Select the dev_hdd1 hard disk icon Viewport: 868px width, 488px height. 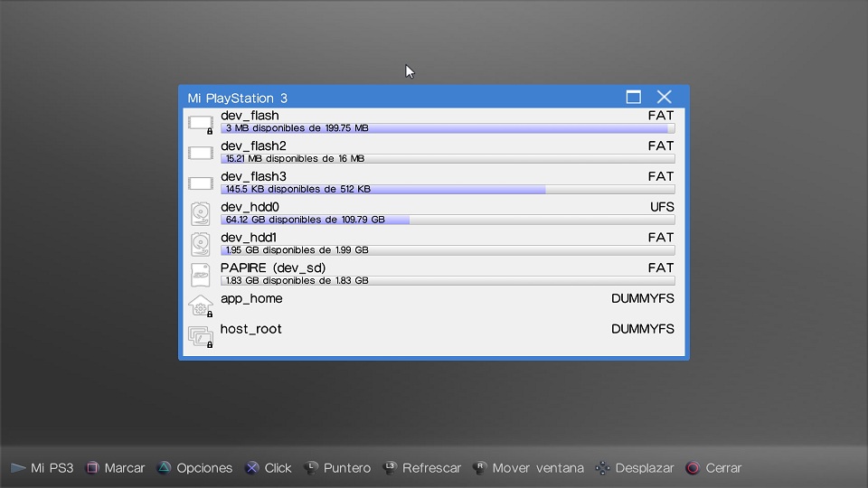coord(201,244)
